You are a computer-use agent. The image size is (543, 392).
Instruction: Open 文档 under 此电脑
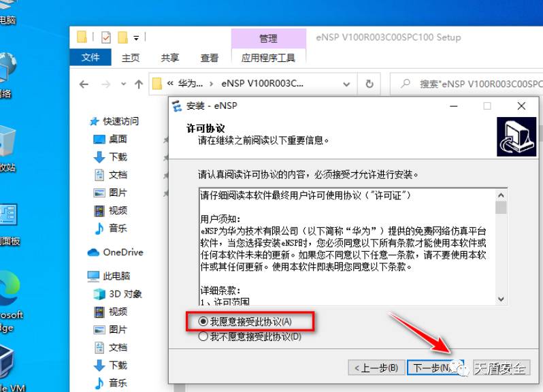(110, 347)
